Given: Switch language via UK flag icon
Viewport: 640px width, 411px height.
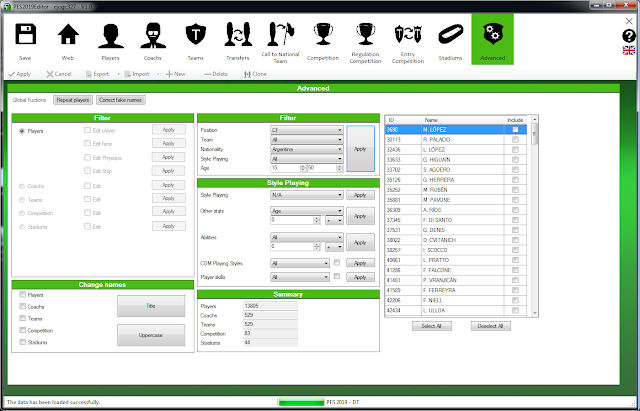Looking at the screenshot, I should point(629,50).
